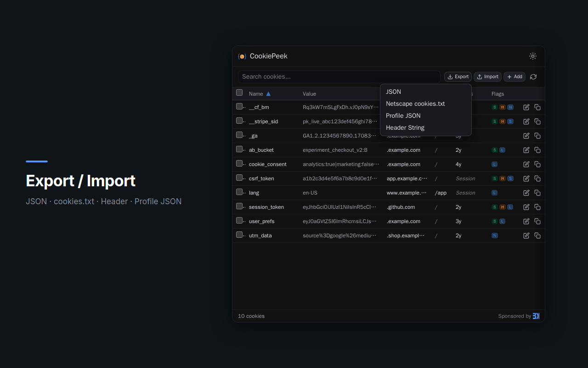This screenshot has height=368, width=588.
Task: Select all cookies via the header checkbox
Action: pos(239,92)
